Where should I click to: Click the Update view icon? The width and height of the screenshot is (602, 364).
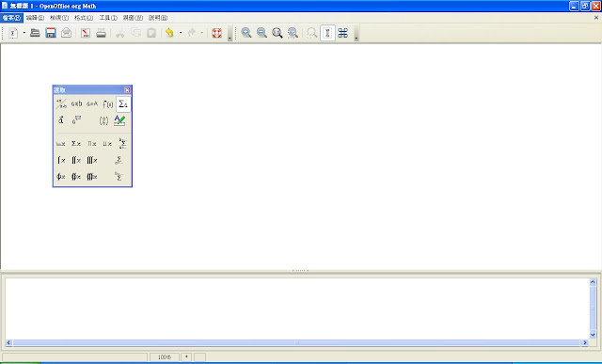pyautogui.click(x=311, y=33)
